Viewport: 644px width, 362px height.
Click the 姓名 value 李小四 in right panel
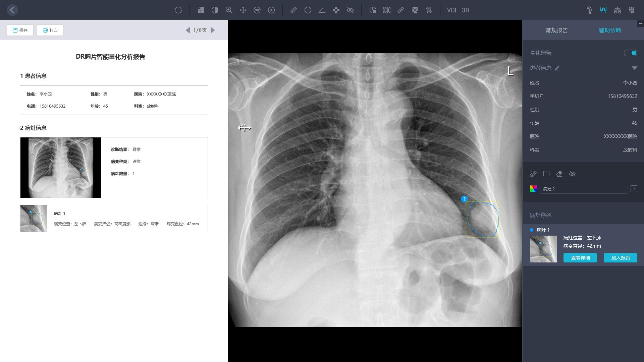pyautogui.click(x=630, y=83)
